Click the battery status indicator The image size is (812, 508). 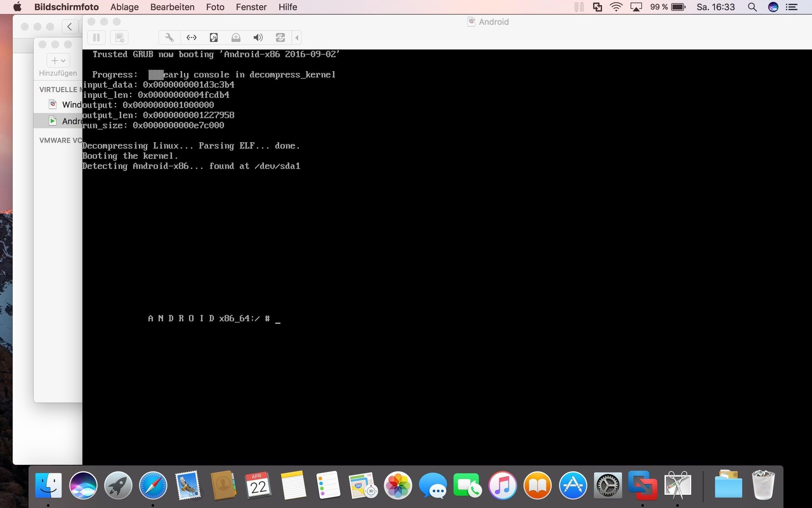pos(668,7)
